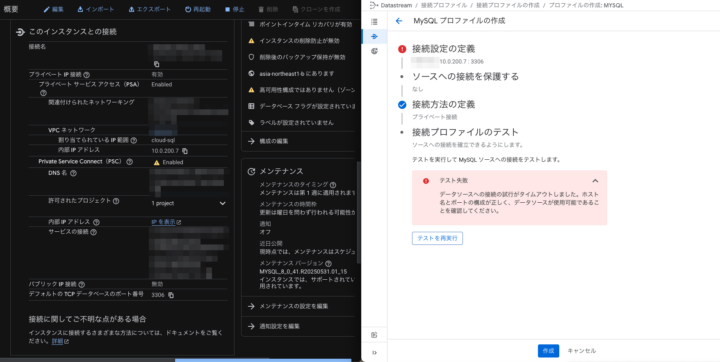Open help icon beside 許可されたプロジェクト
The image size is (720, 362).
coord(116,201)
